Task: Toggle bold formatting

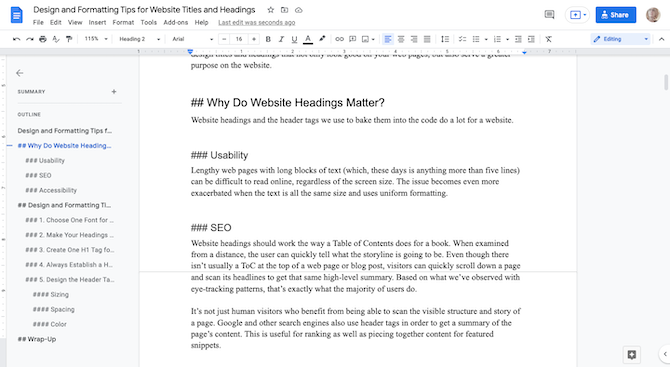Action: tap(268, 39)
